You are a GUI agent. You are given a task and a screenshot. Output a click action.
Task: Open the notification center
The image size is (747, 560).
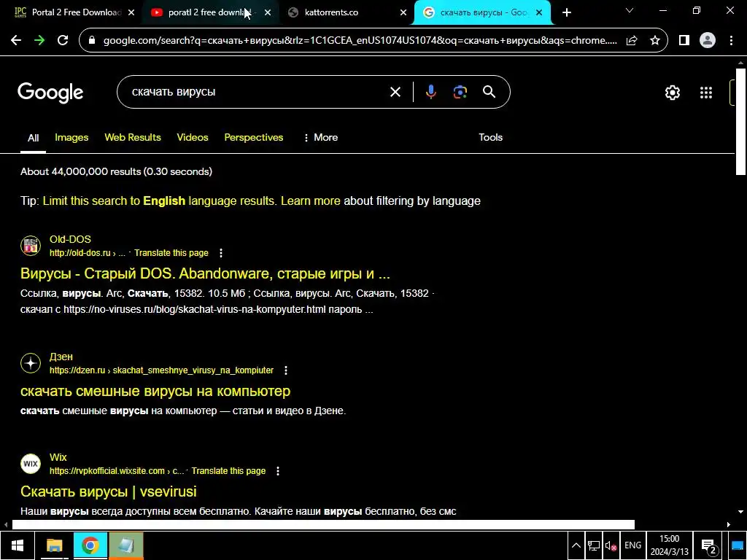(x=709, y=547)
